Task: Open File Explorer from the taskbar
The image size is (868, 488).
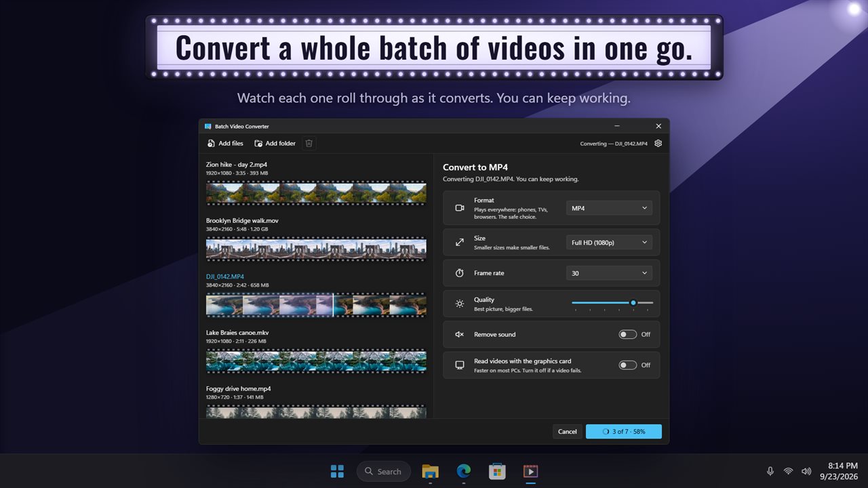Action: point(430,471)
